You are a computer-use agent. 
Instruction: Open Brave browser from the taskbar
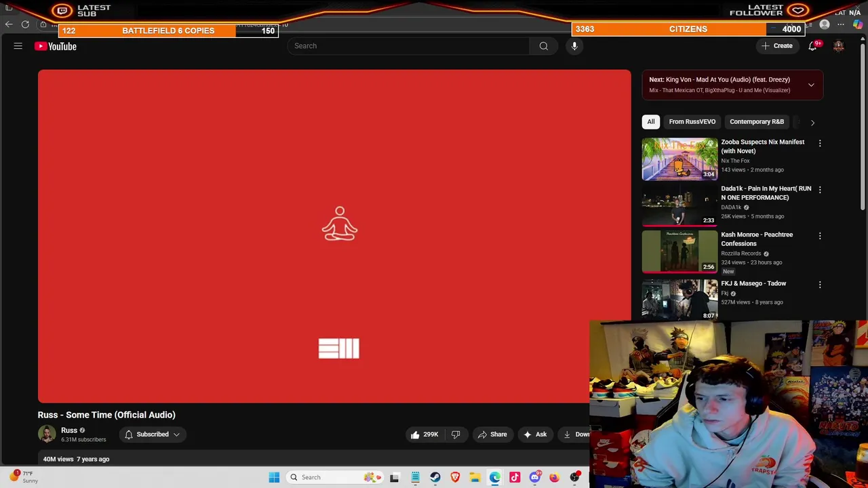tap(455, 477)
